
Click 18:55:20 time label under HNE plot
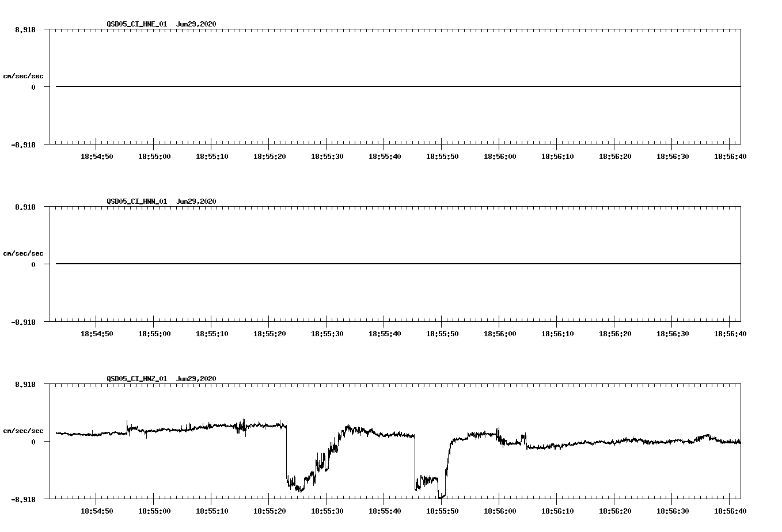click(269, 157)
